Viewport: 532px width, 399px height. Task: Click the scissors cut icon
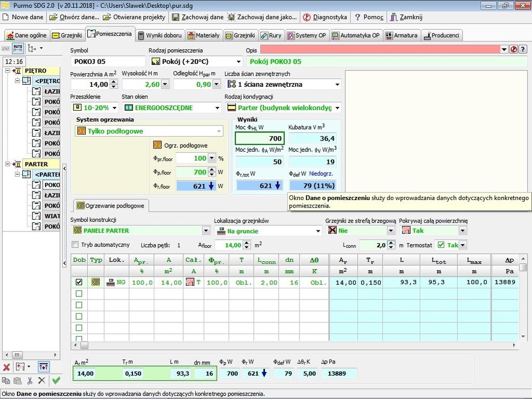[30, 380]
